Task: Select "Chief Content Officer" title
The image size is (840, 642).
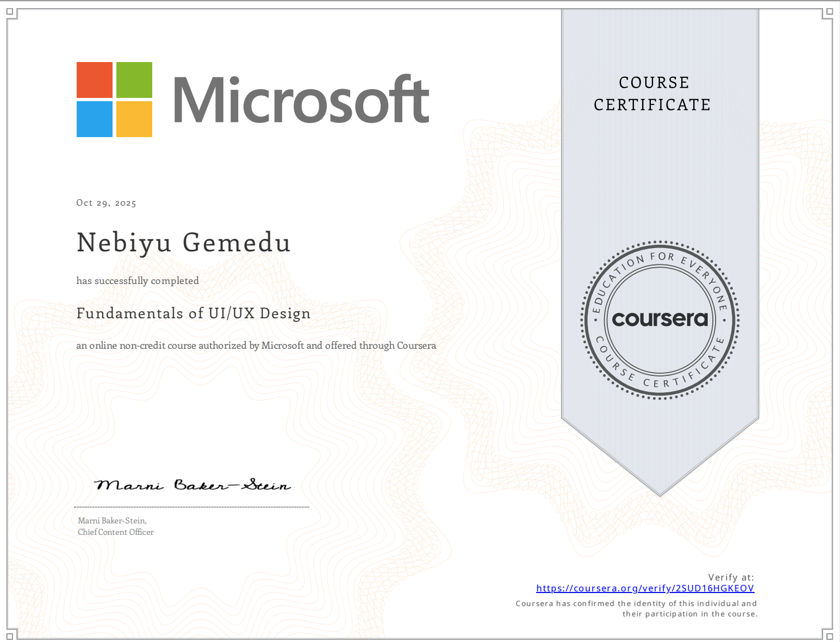Action: [116, 532]
